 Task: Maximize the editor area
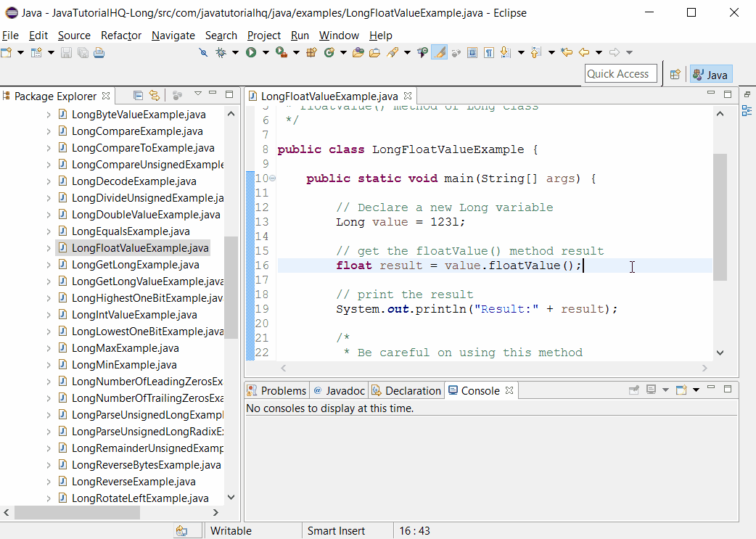point(728,94)
